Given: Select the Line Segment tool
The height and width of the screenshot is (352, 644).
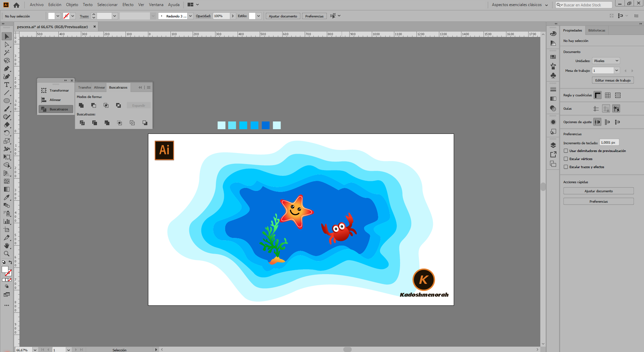Looking at the screenshot, I should 7,93.
